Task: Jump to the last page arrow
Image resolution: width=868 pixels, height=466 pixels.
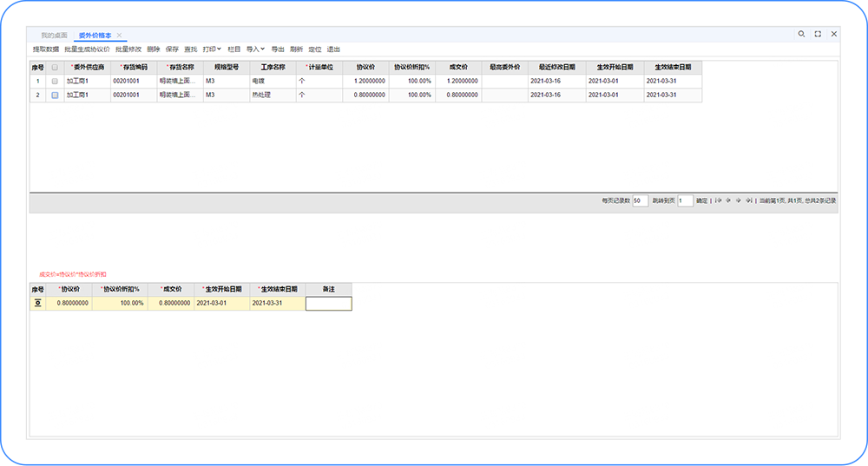Action: tap(748, 200)
